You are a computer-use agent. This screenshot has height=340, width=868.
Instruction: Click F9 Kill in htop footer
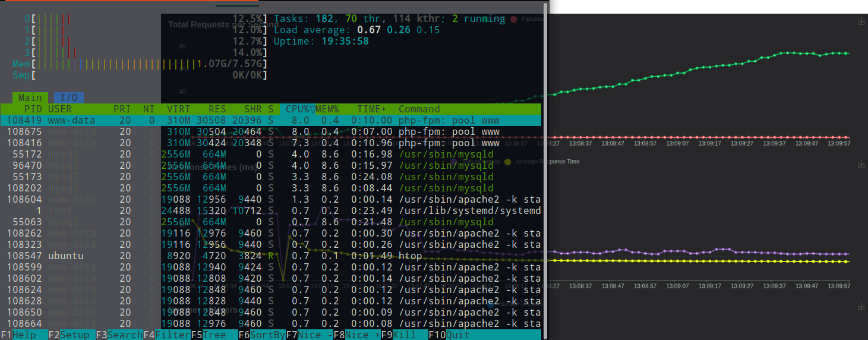pyautogui.click(x=405, y=335)
